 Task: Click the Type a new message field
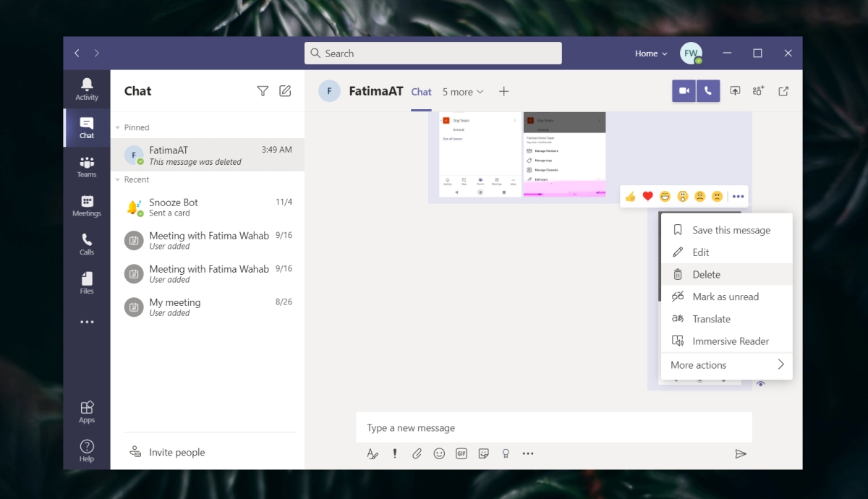[554, 427]
